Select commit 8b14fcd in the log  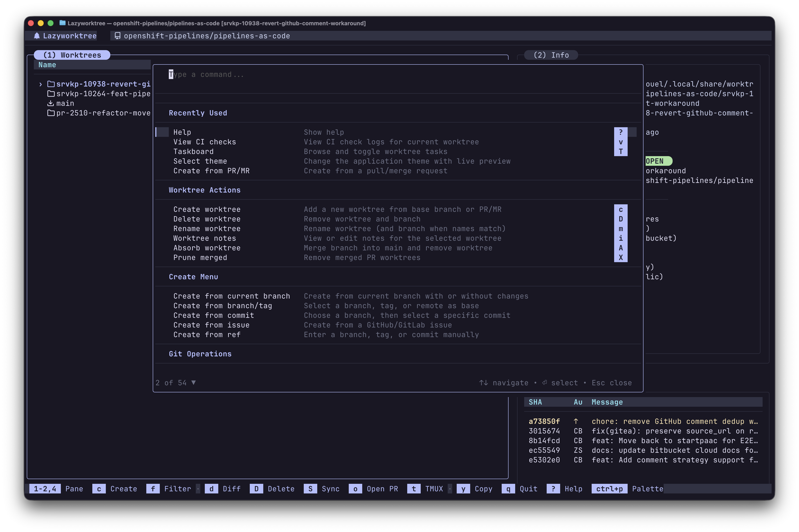[544, 440]
